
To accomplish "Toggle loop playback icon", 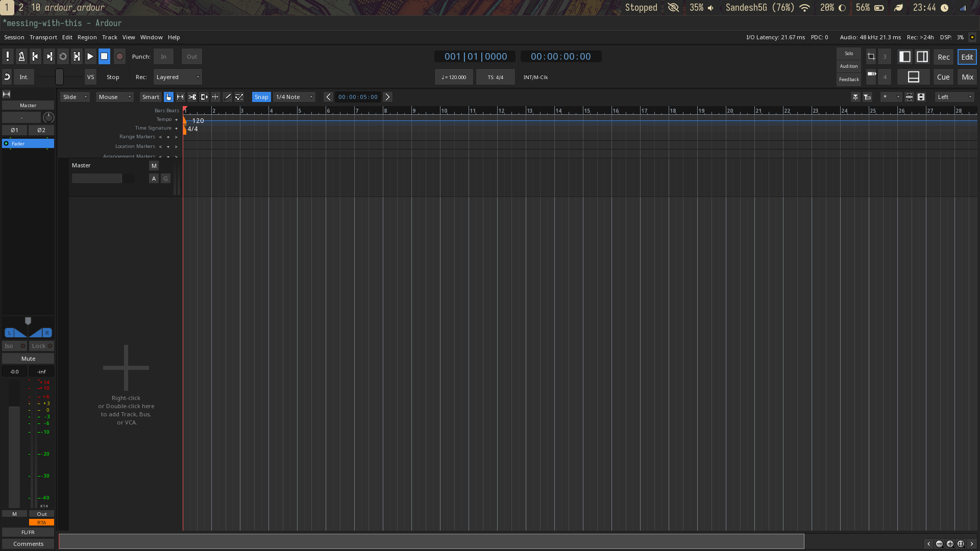I will coord(63,57).
